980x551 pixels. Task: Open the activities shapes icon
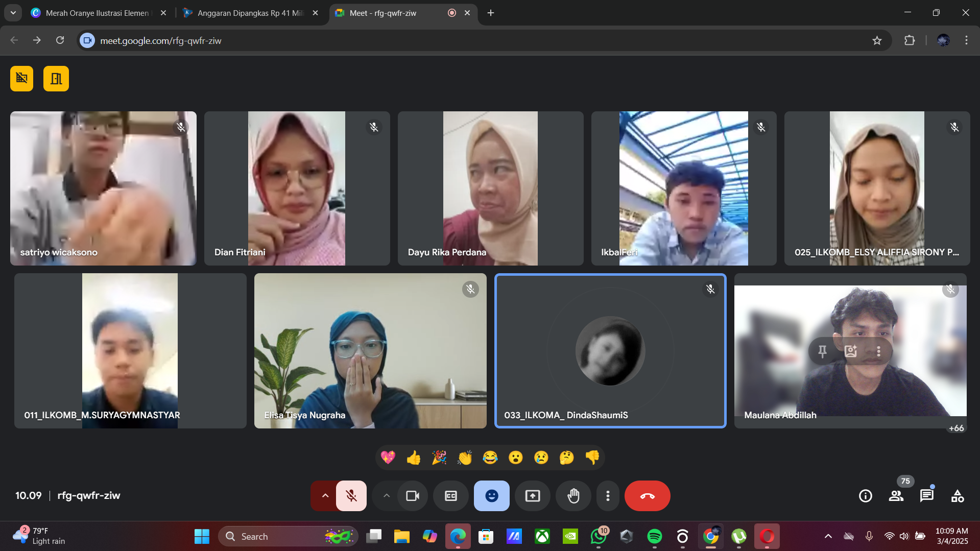[x=957, y=496]
